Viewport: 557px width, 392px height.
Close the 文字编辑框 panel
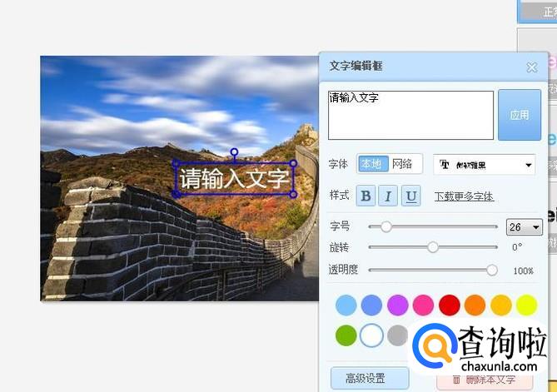click(x=531, y=67)
